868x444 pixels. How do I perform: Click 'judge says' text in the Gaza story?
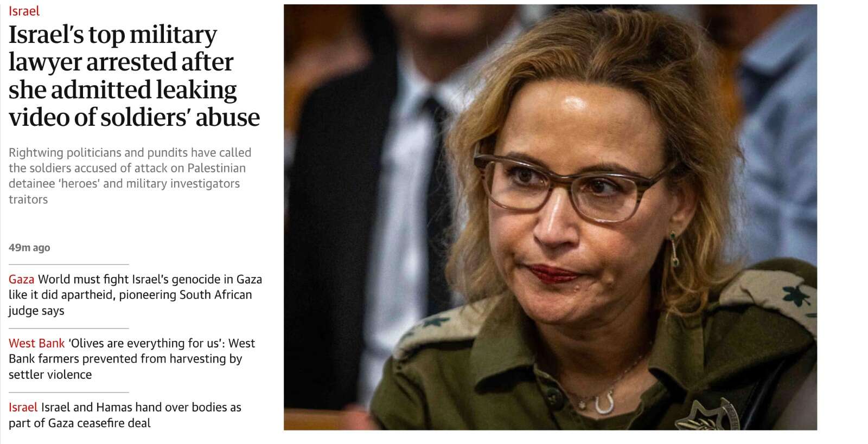(x=36, y=311)
